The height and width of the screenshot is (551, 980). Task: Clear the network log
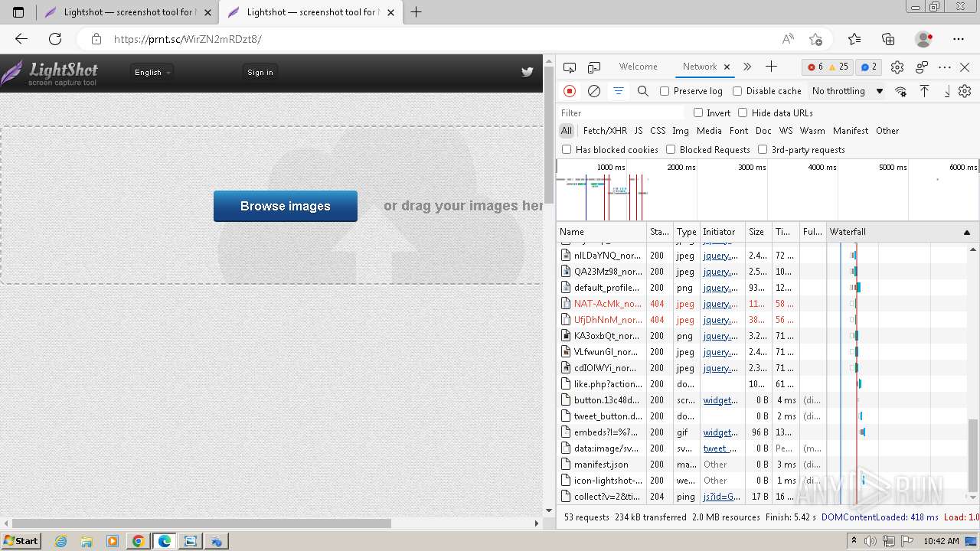[594, 91]
